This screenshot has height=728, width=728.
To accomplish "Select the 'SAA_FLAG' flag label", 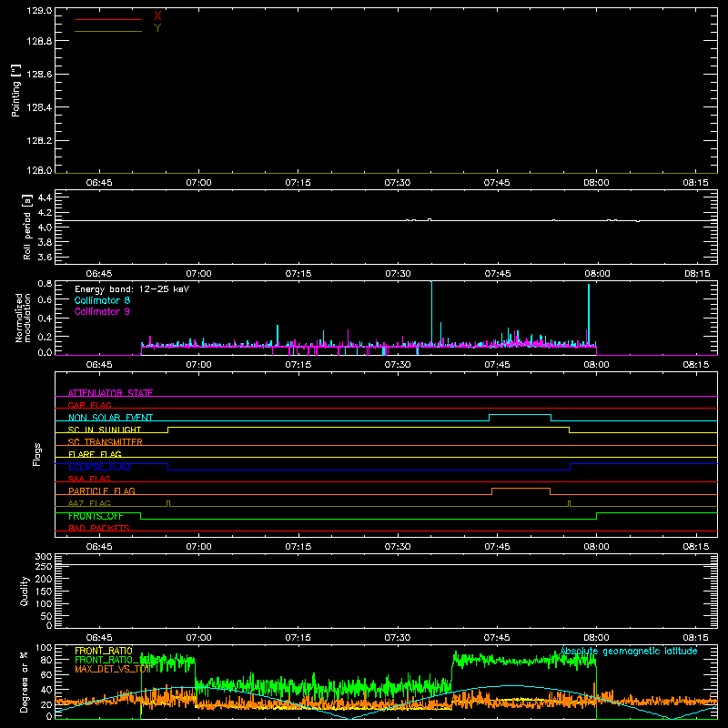I will (x=89, y=479).
